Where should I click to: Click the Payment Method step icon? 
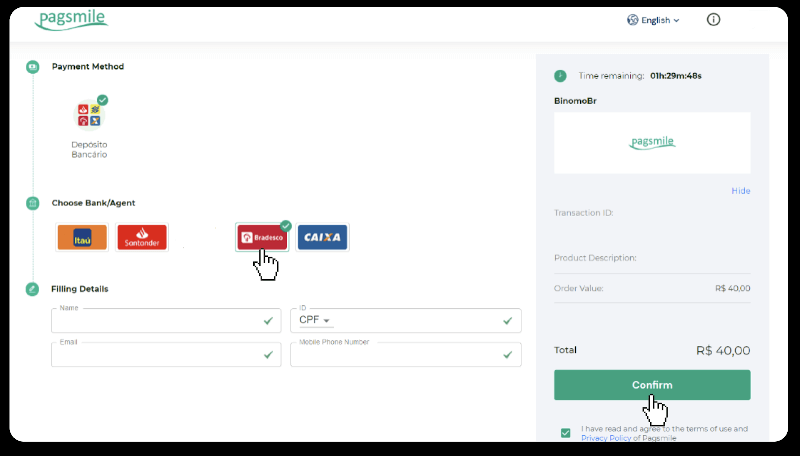point(33,67)
